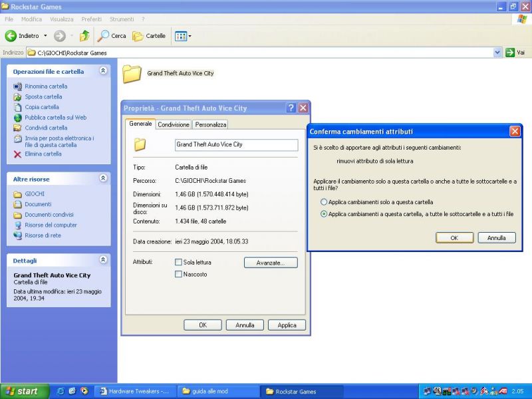Click Rinomina cartella link
532x399 pixels.
tap(46, 86)
